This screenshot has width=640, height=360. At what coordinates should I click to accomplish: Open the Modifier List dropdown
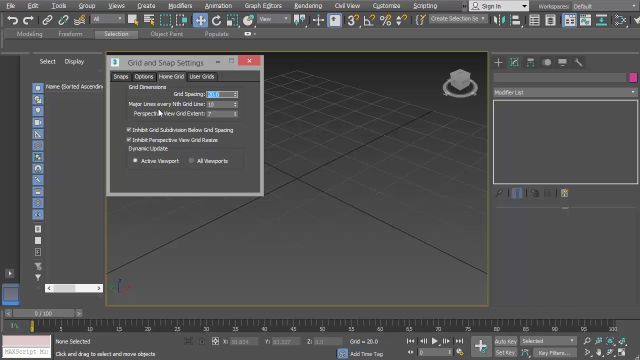(565, 93)
